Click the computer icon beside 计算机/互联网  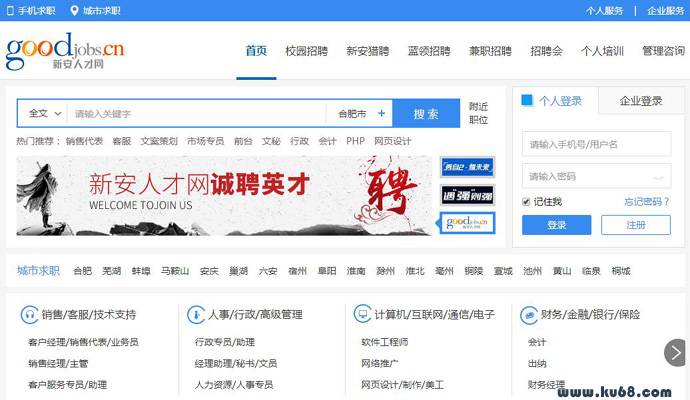(x=363, y=315)
